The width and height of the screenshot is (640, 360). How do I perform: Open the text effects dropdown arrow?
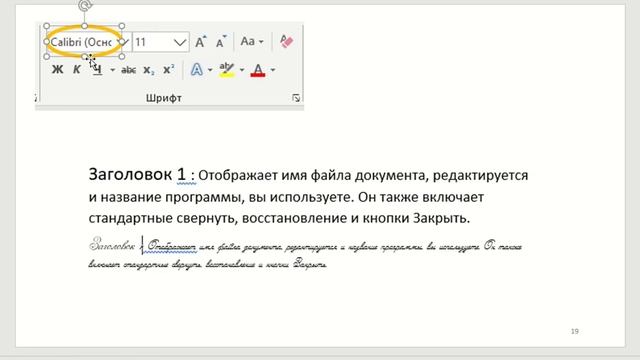tap(210, 70)
